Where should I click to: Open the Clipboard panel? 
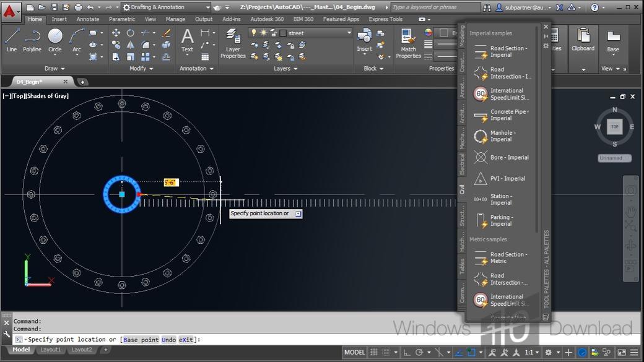tap(583, 40)
